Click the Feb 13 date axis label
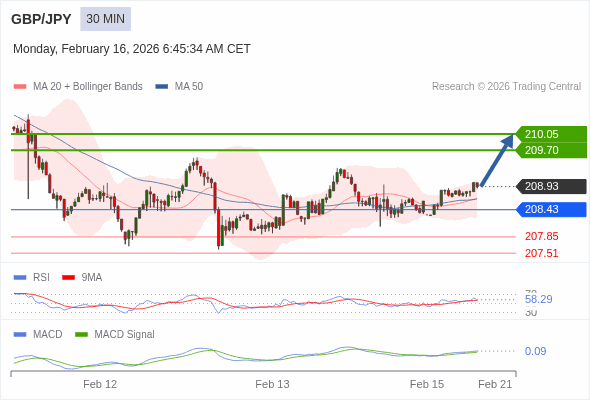 click(x=272, y=384)
